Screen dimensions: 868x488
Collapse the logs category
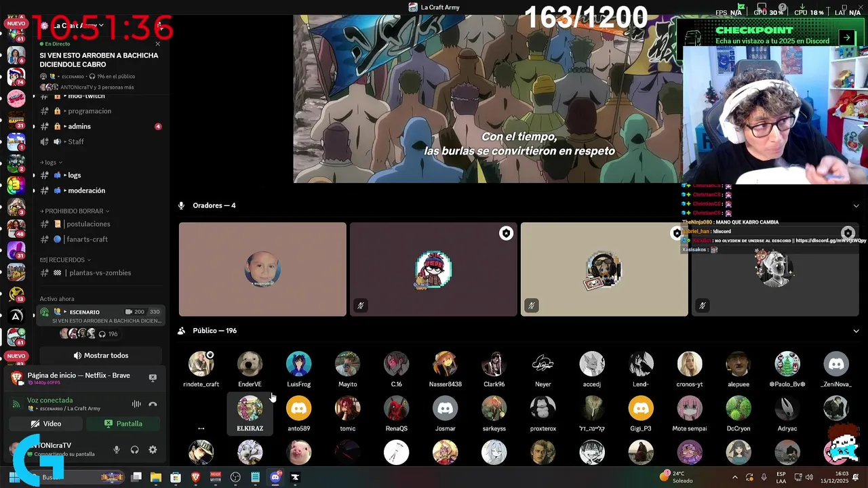(51, 163)
